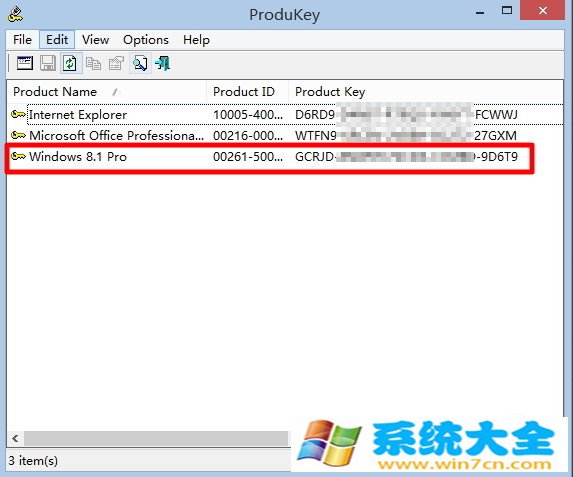Click the horizontal scrollbar track

156,438
